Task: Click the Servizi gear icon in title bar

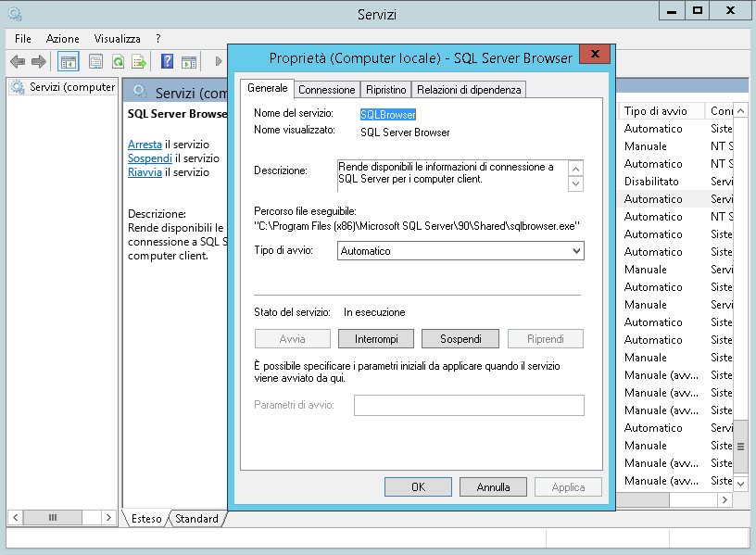Action: coord(15,14)
